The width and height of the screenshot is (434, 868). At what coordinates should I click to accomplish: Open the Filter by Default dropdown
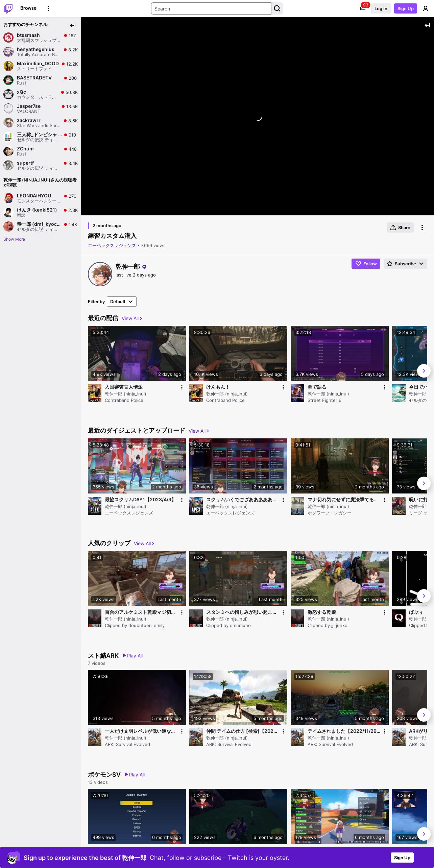122,302
